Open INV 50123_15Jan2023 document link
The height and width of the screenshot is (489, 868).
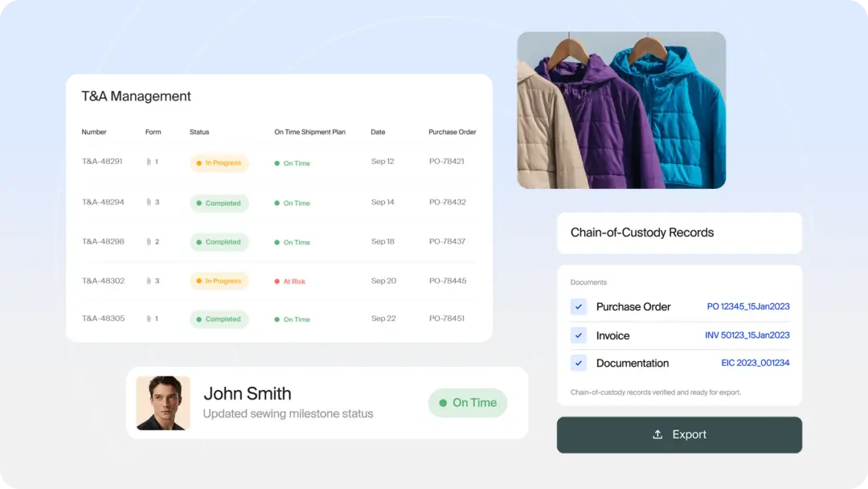(x=747, y=335)
